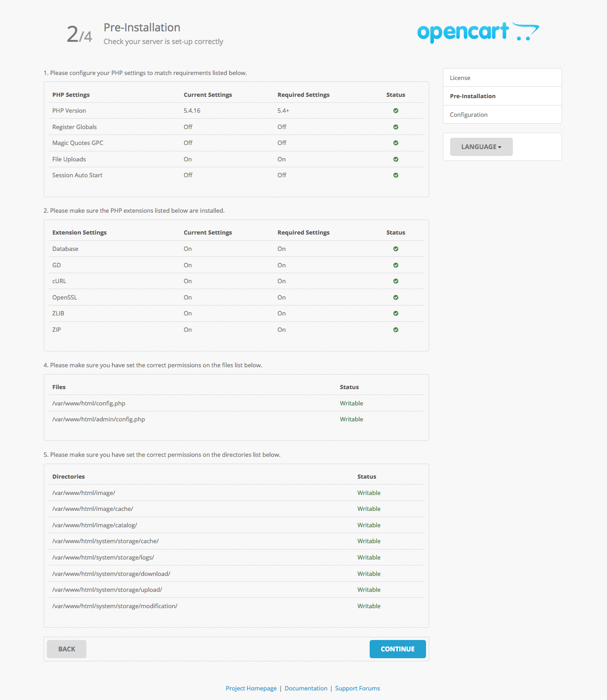Click the PHP Version green check icon
Viewport: 607px width, 700px height.
click(x=396, y=111)
